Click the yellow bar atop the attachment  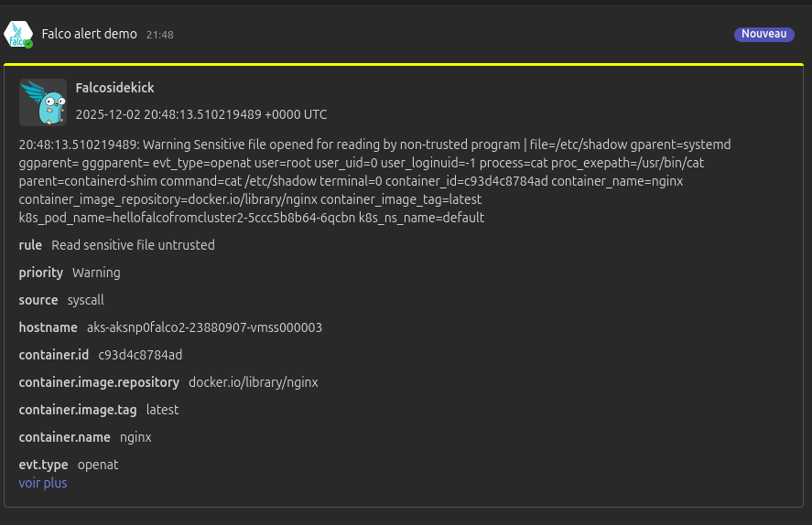[406, 64]
